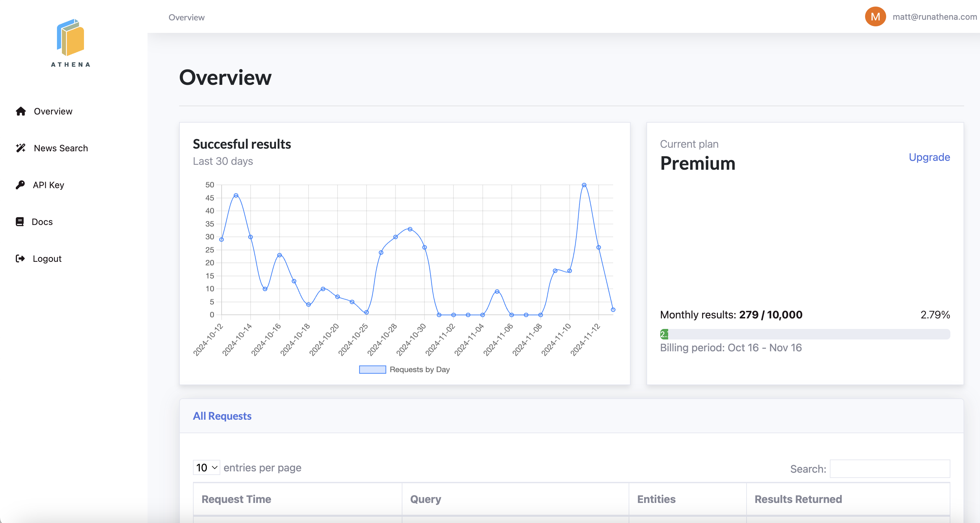Viewport: 980px width, 523px height.
Task: Click the key icon for API Key
Action: pyautogui.click(x=20, y=185)
